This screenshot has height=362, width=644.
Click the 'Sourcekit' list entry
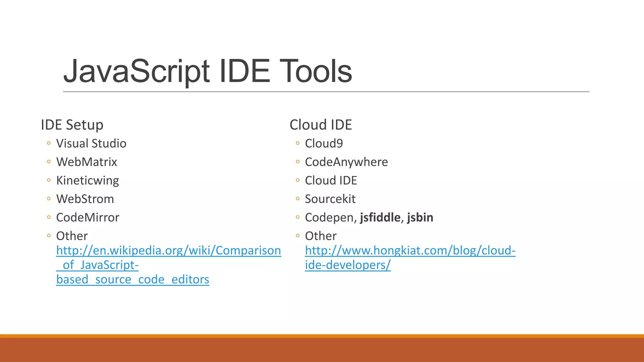[330, 199]
